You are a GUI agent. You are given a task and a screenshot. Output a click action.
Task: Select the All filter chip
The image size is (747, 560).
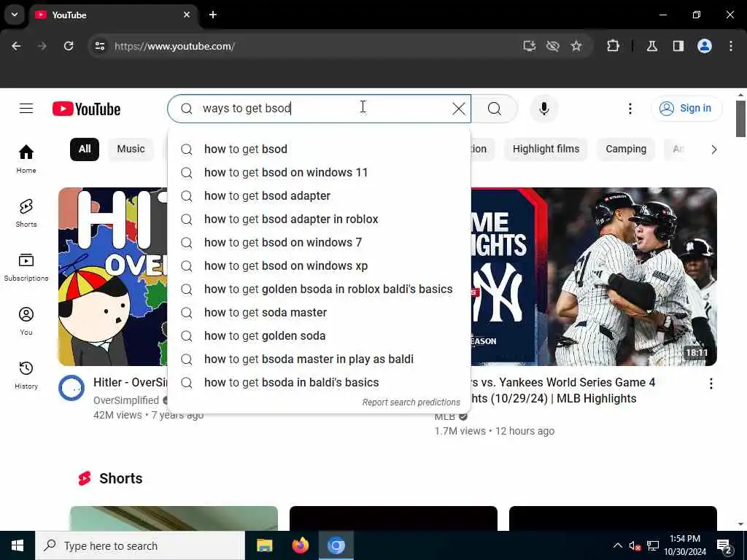pos(85,149)
